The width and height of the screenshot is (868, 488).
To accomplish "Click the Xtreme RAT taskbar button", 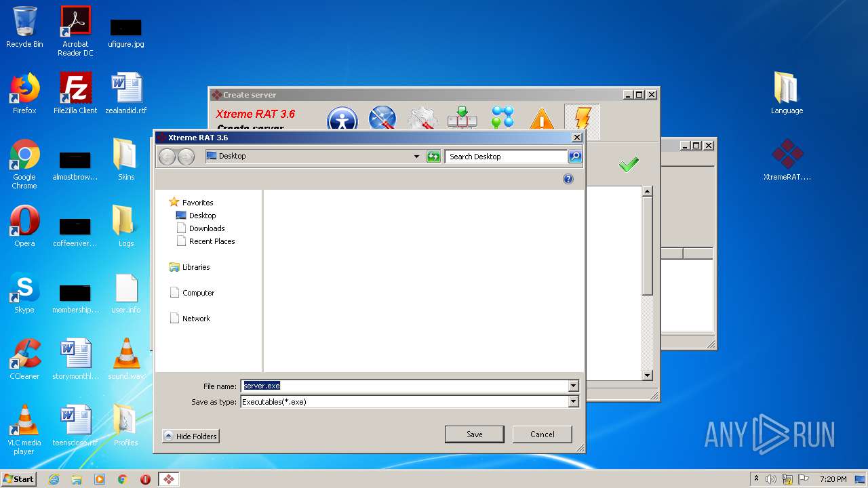I will click(x=168, y=479).
